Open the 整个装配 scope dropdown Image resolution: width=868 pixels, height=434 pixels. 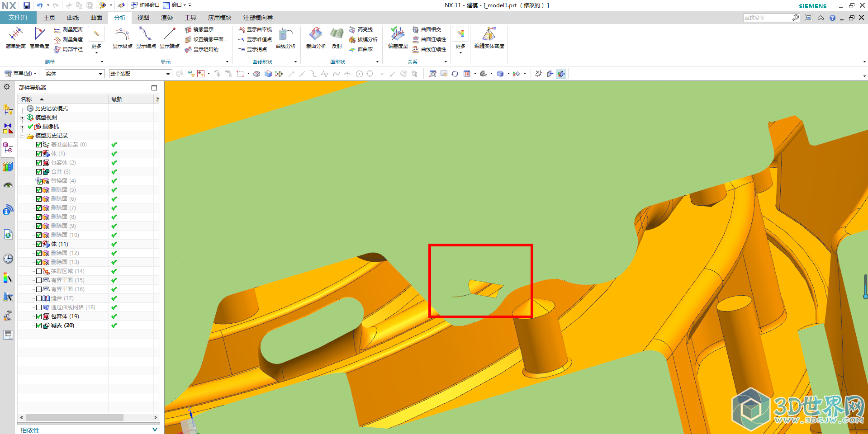[140, 74]
